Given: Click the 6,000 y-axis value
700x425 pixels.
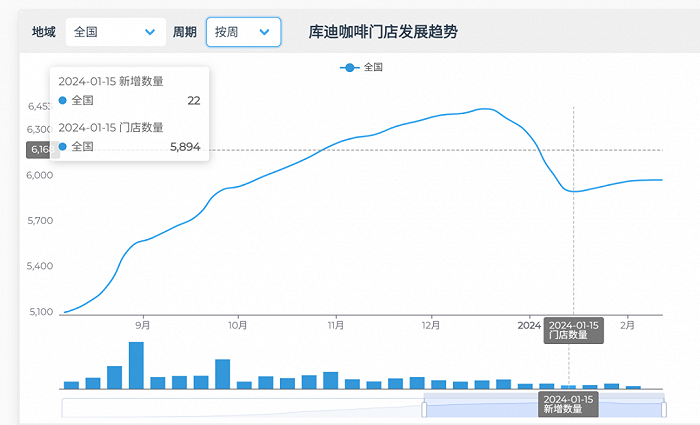Looking at the screenshot, I should coord(39,175).
